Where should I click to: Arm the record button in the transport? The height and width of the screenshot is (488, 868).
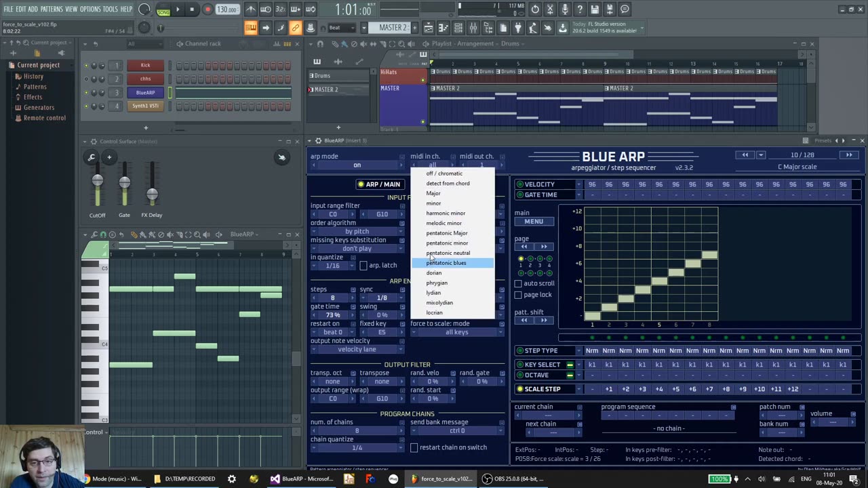click(208, 9)
